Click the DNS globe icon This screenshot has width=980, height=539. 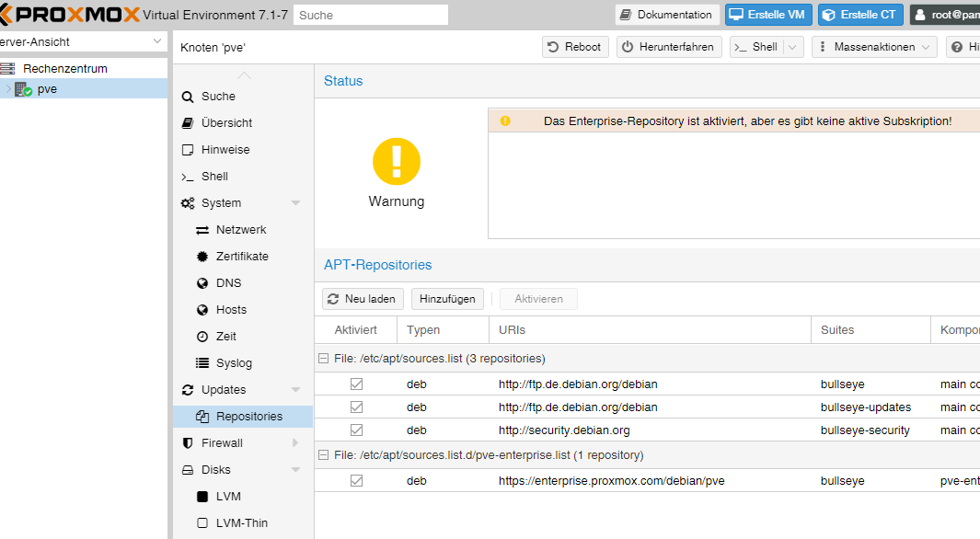click(x=202, y=283)
